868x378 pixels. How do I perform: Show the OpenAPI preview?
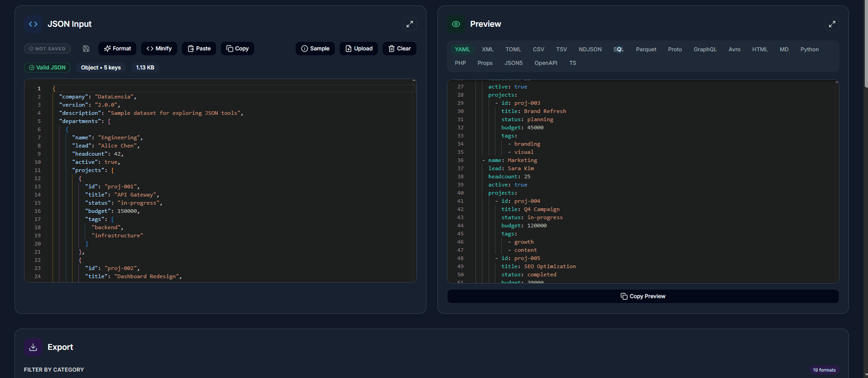pyautogui.click(x=546, y=63)
